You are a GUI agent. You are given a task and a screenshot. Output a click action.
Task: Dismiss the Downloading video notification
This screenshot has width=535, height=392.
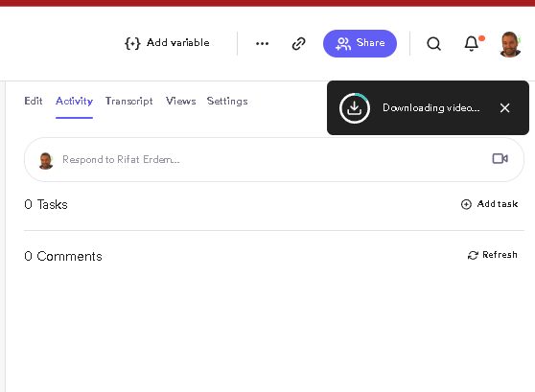pos(504,108)
